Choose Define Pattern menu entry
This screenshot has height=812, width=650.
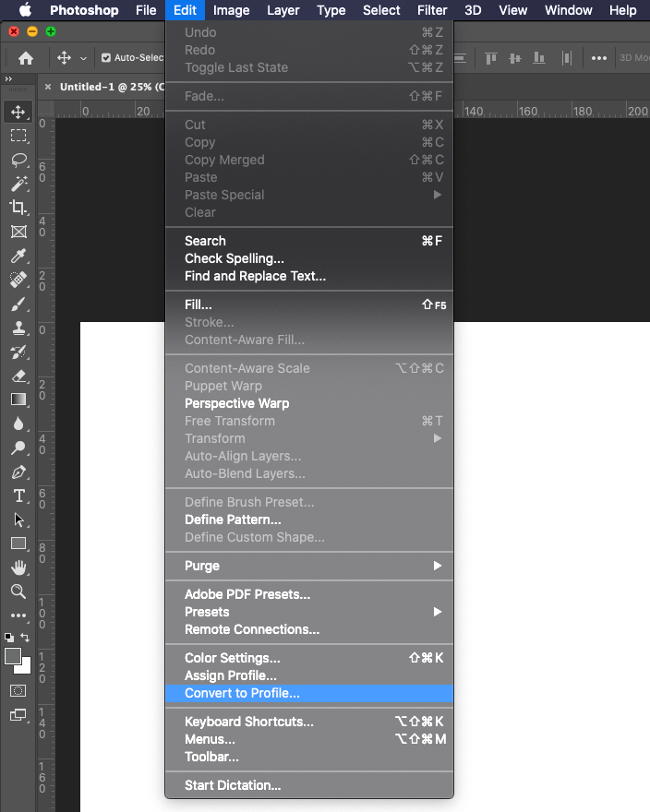309,519
